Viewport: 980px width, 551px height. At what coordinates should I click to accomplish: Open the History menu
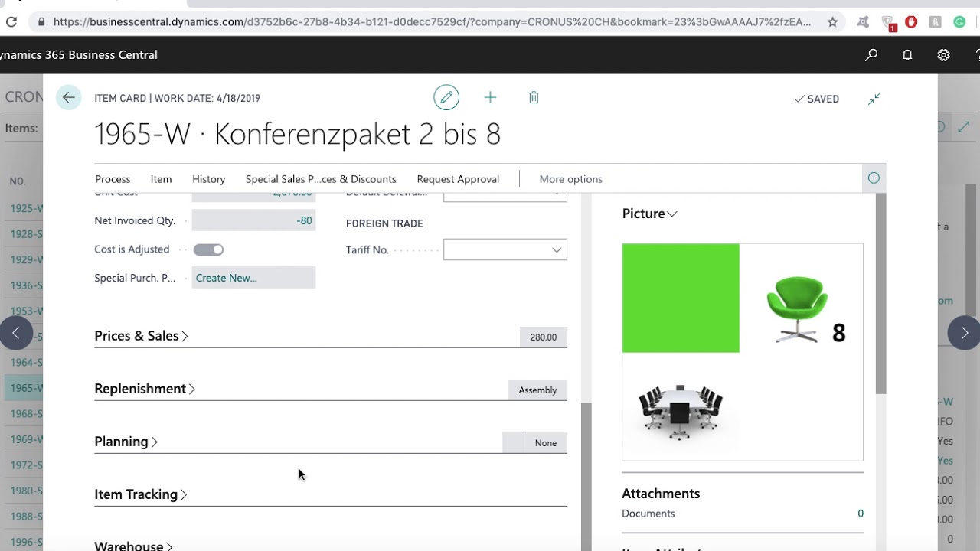point(208,178)
